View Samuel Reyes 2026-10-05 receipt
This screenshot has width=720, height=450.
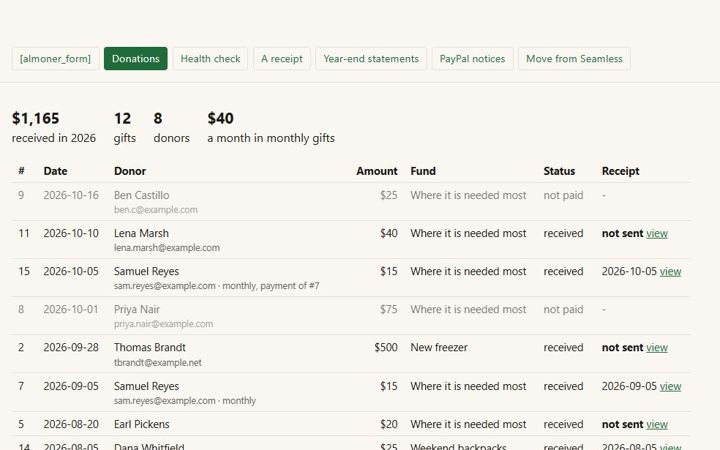point(670,271)
